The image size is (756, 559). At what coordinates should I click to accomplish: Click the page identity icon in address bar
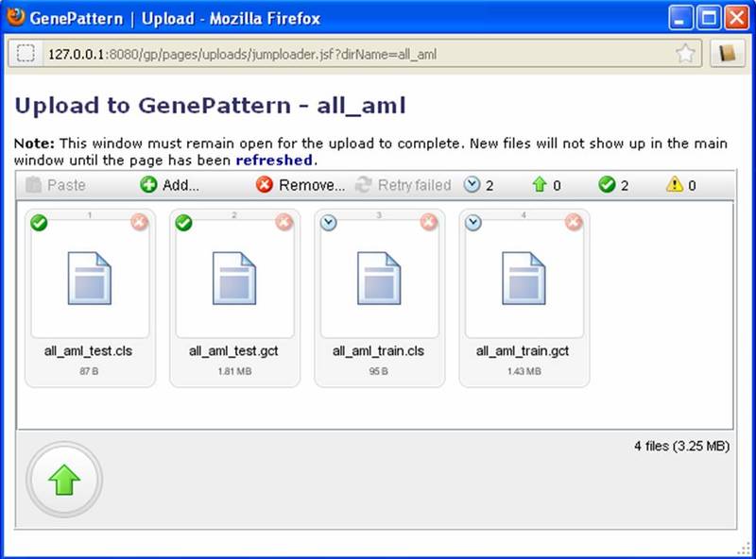point(26,53)
